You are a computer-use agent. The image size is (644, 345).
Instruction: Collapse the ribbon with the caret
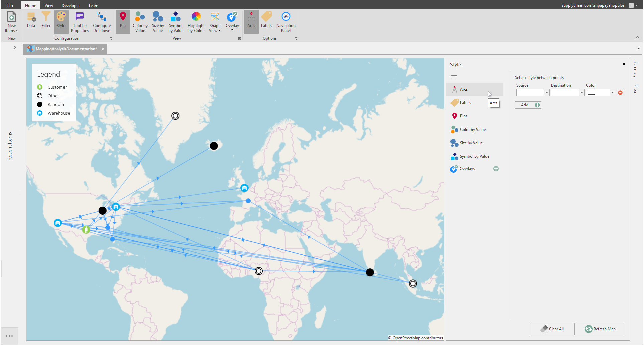(x=637, y=38)
